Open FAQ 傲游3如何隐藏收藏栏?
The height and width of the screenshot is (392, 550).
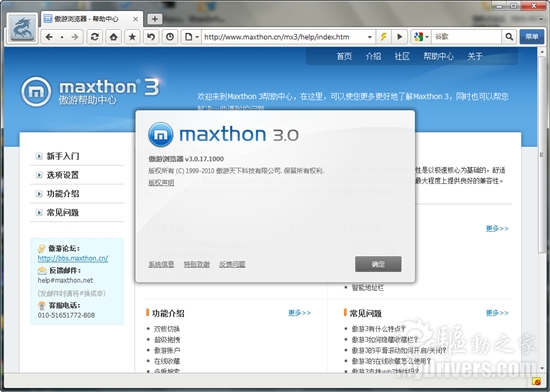385,340
